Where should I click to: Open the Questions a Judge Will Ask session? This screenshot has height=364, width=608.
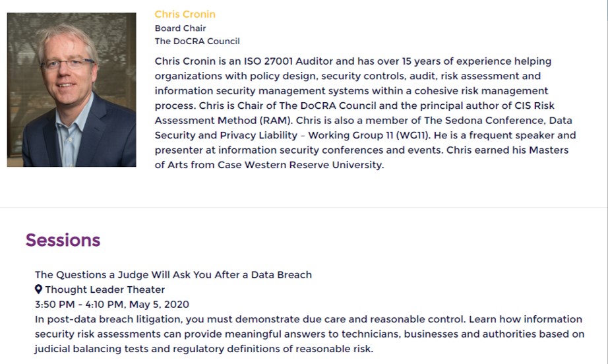coord(173,275)
